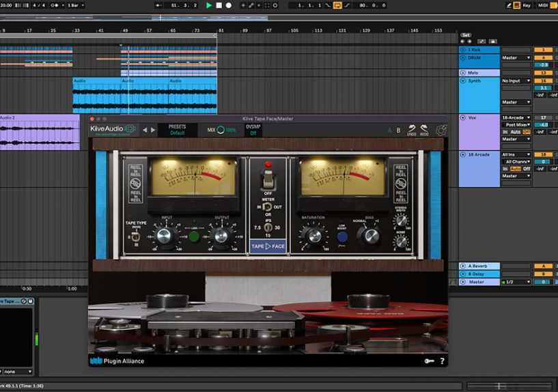The width and height of the screenshot is (558, 392).
Task: Toggle the arrangement Loop switch
Action: coord(337,5)
